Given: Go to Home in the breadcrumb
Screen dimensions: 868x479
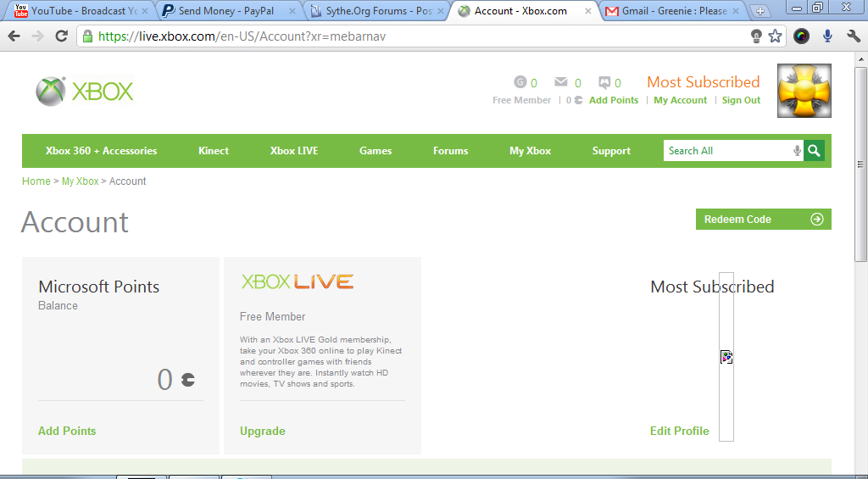Looking at the screenshot, I should pos(36,181).
